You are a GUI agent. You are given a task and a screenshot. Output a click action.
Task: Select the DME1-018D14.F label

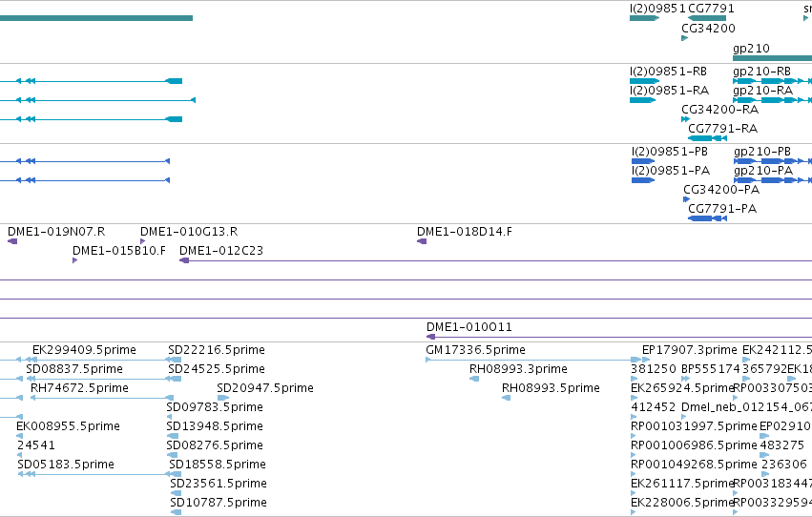tap(465, 232)
